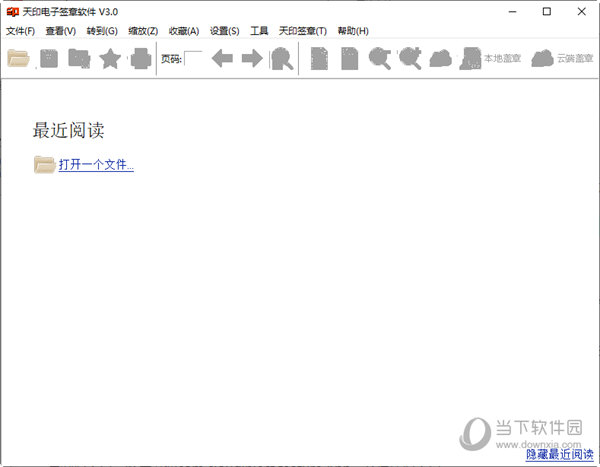Open the 帮助(H) menu

353,31
